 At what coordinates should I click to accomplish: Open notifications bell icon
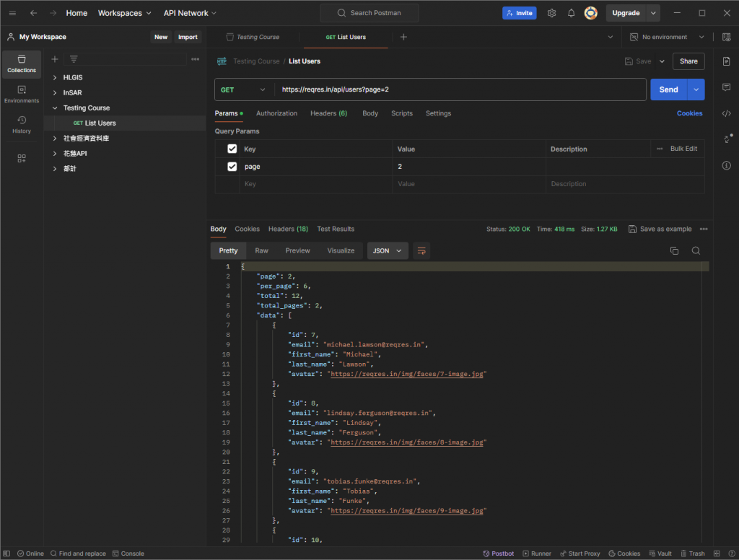(572, 13)
